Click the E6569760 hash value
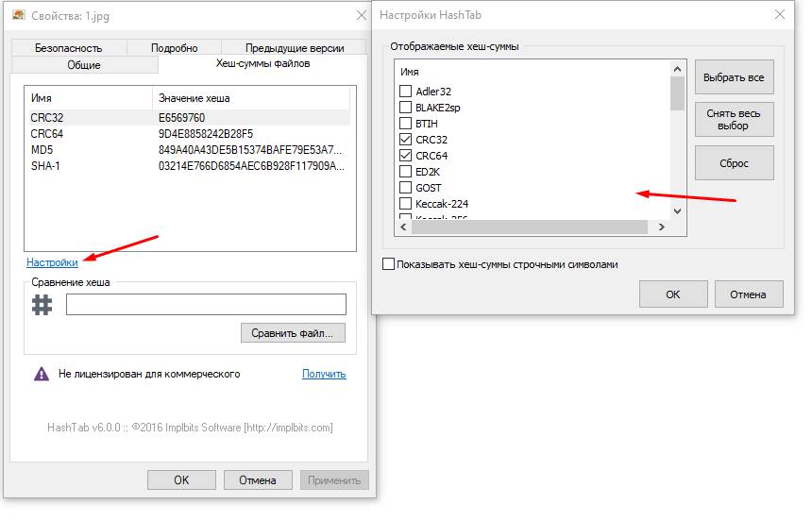The image size is (812, 521). (x=182, y=118)
